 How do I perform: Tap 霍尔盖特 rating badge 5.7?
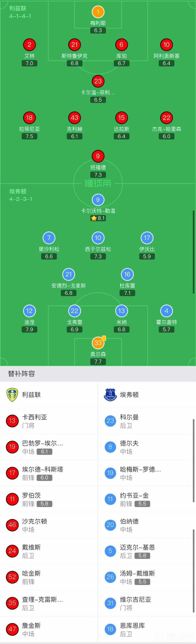pos(166,329)
